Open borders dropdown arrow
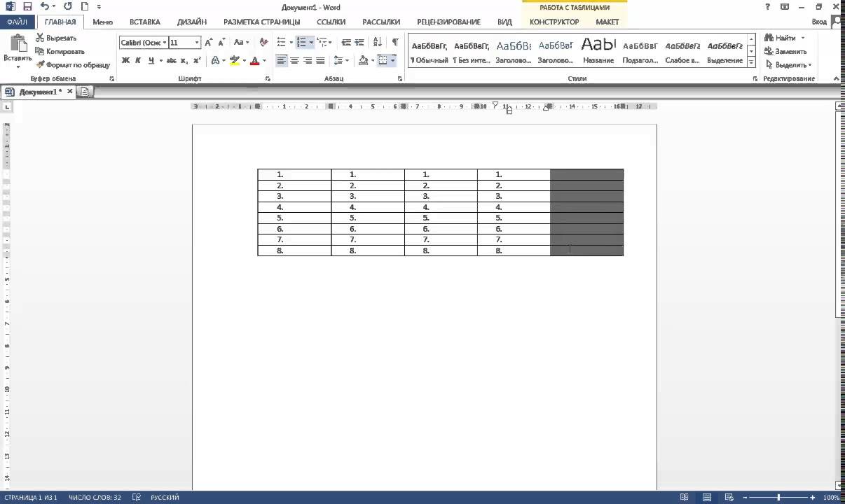 (x=393, y=61)
